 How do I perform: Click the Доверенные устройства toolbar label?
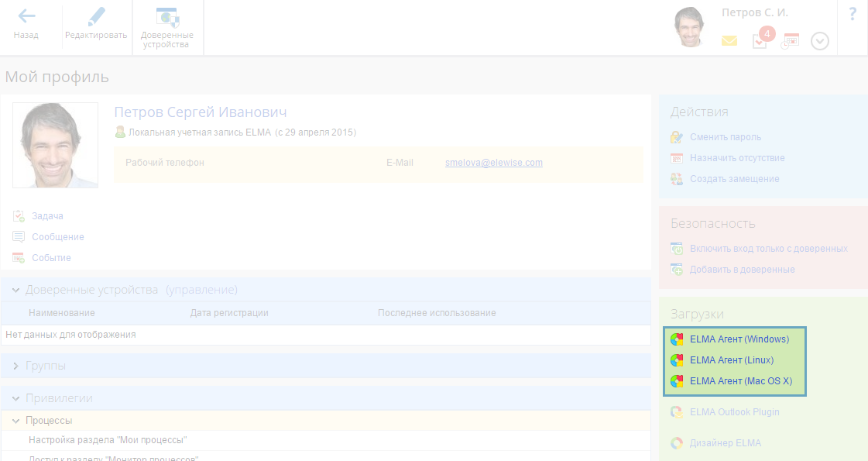pyautogui.click(x=166, y=40)
